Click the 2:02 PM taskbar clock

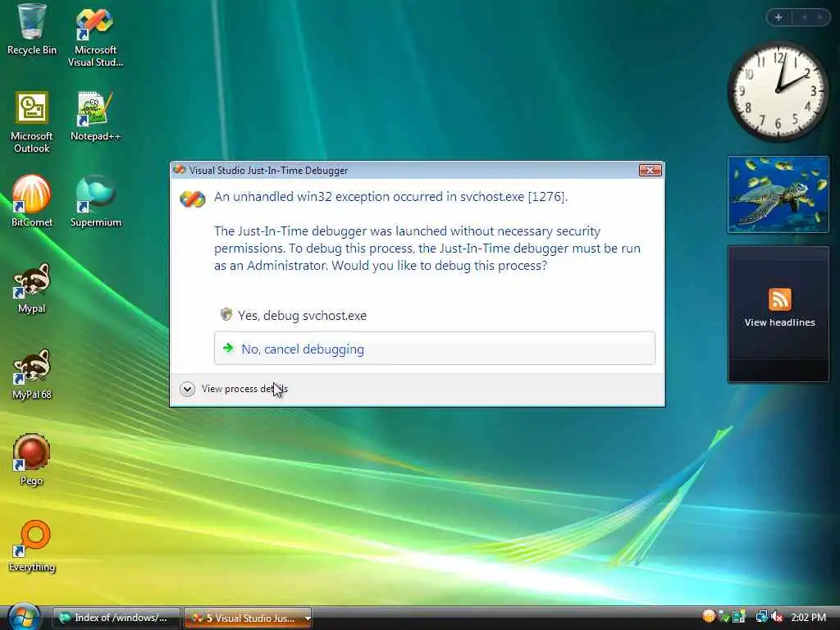tap(808, 618)
